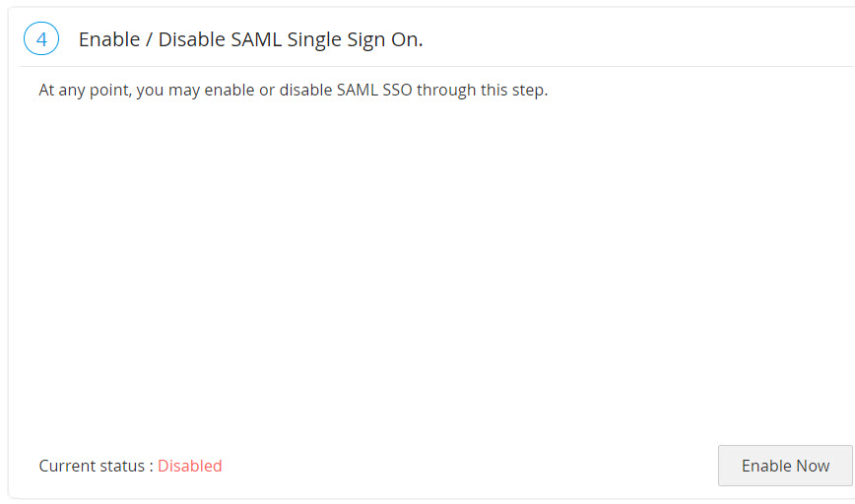Screen dimensions: 855x504
Task: Select the "Current status :" label
Action: click(x=96, y=466)
